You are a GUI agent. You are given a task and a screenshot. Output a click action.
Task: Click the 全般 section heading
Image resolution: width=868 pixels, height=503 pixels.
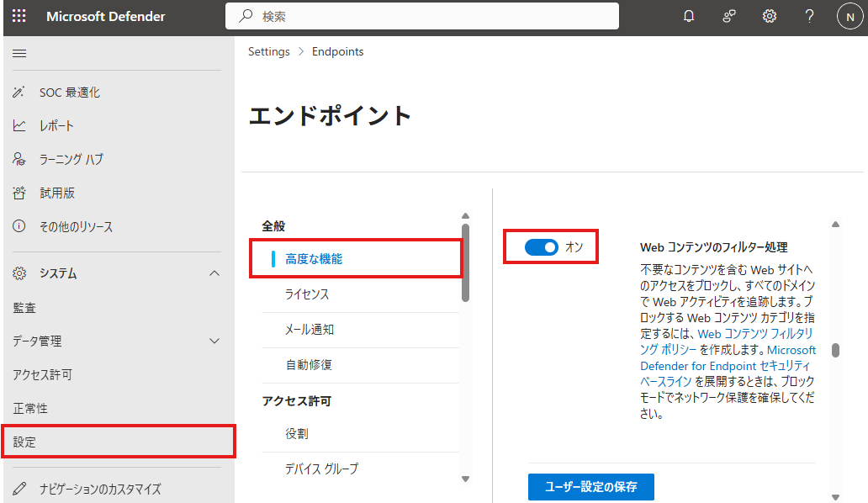pyautogui.click(x=273, y=226)
